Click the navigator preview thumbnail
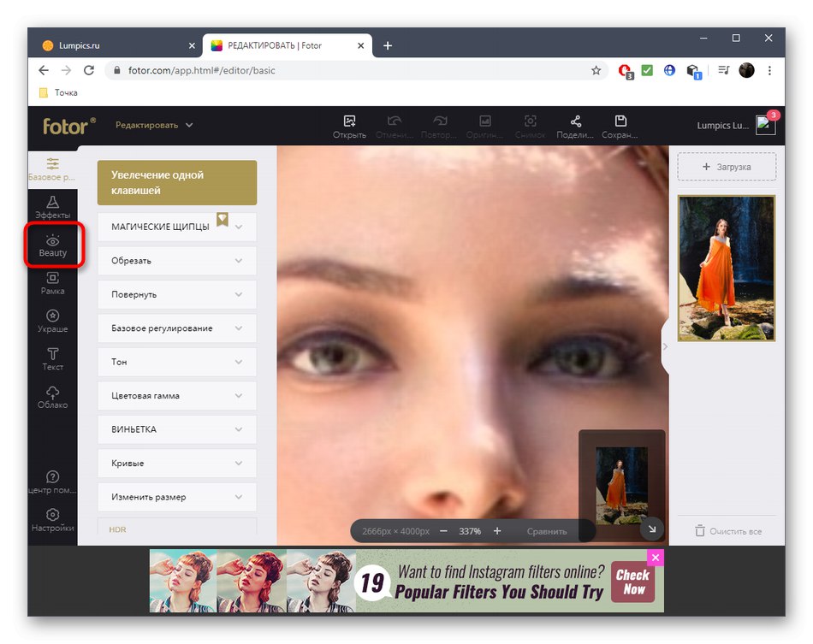 [621, 485]
